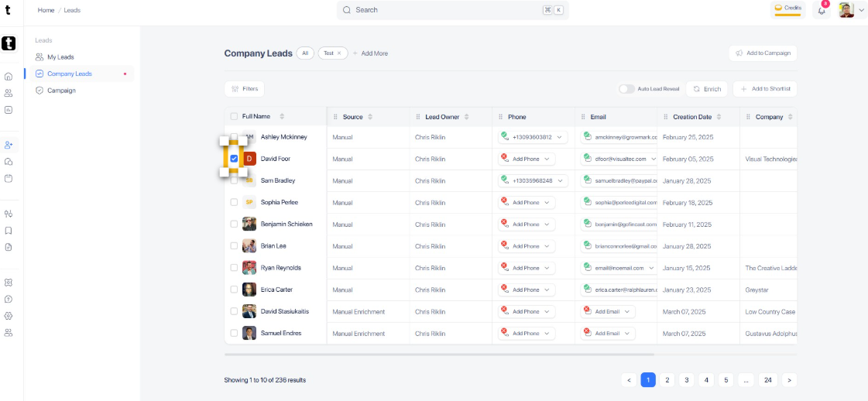Go to last page 24
The height and width of the screenshot is (401, 868).
768,380
